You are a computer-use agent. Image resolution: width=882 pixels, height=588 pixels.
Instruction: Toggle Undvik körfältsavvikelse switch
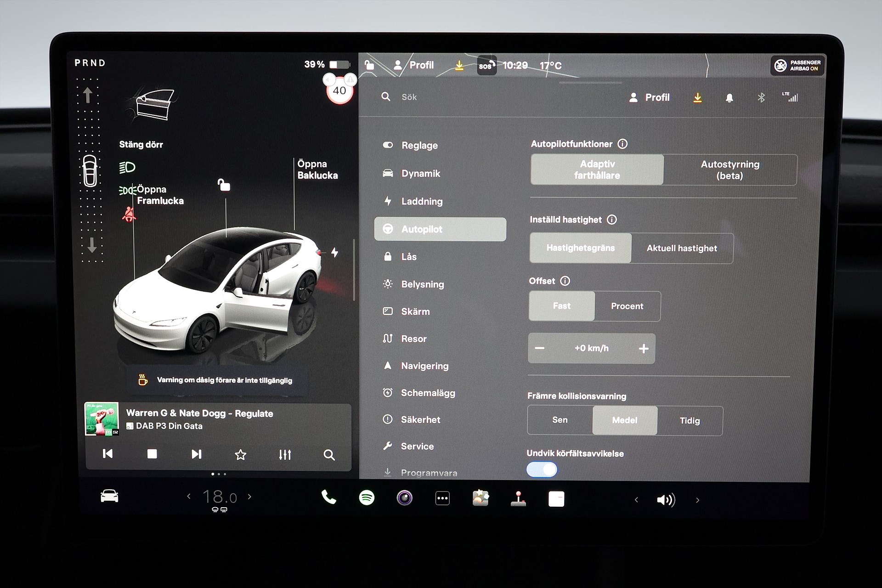(542, 469)
